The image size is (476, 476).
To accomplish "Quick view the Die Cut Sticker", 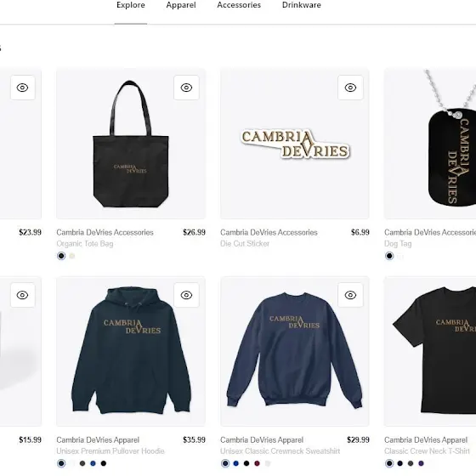I will click(x=350, y=88).
